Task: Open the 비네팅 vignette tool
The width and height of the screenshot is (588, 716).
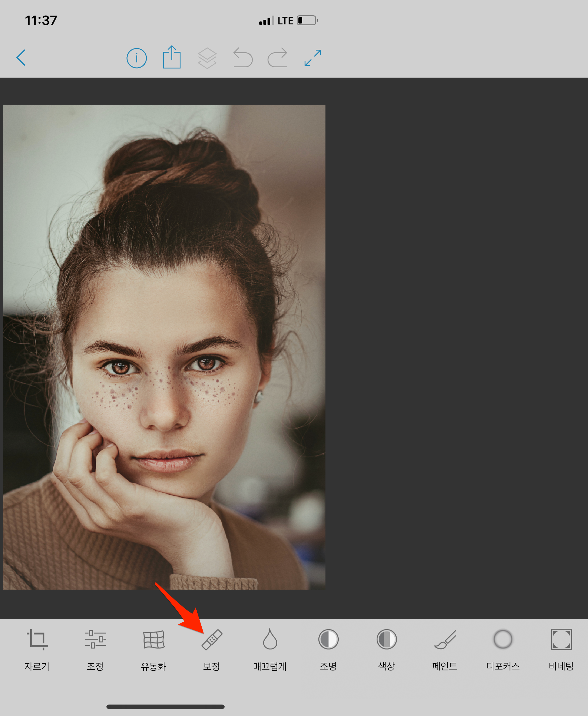Action: click(561, 640)
